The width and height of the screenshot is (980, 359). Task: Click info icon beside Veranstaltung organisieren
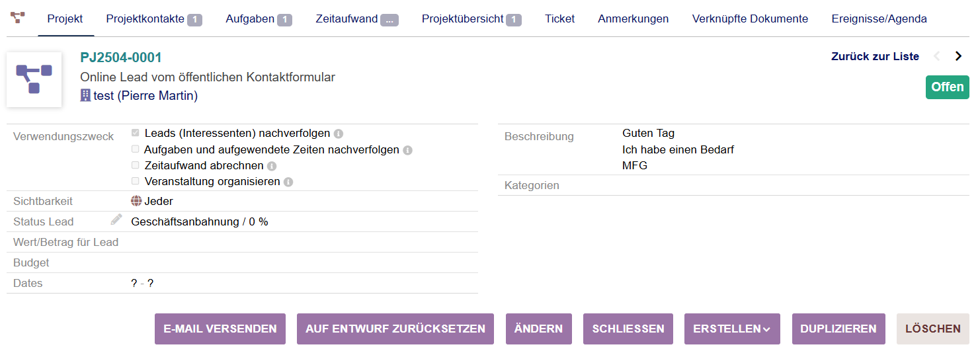click(288, 182)
